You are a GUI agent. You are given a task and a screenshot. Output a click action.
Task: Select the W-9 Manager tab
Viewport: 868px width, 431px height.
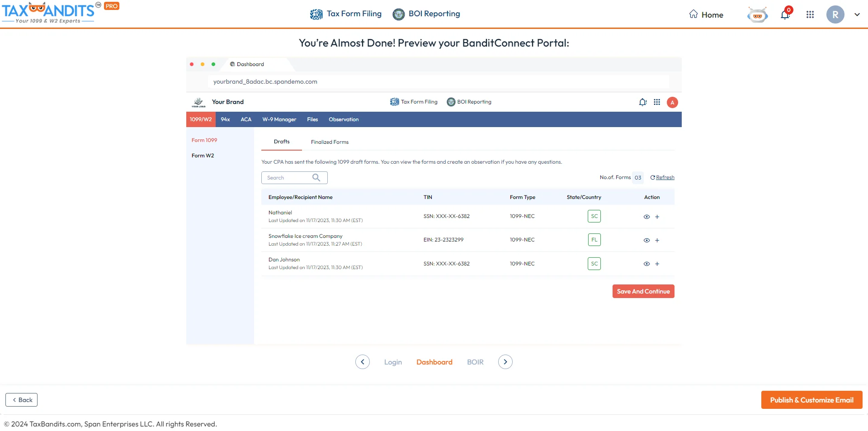(x=279, y=119)
